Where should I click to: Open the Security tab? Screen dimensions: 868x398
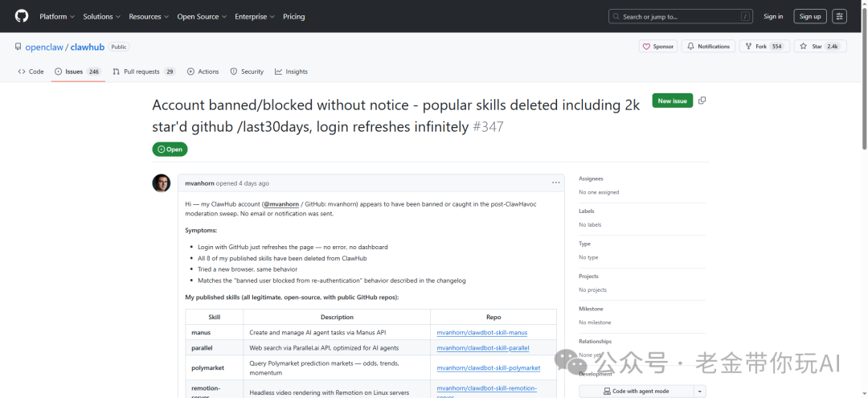[247, 72]
